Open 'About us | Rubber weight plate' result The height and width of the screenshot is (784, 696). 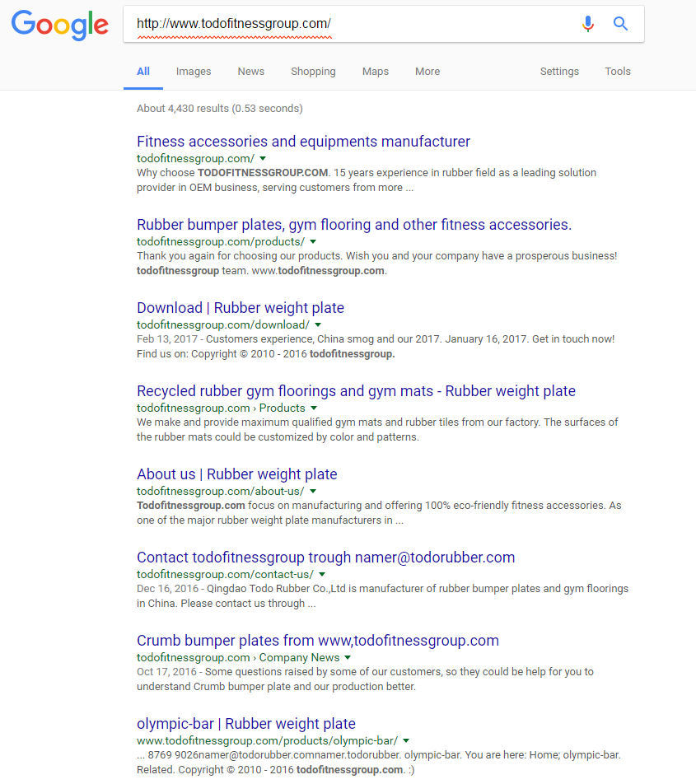click(237, 474)
